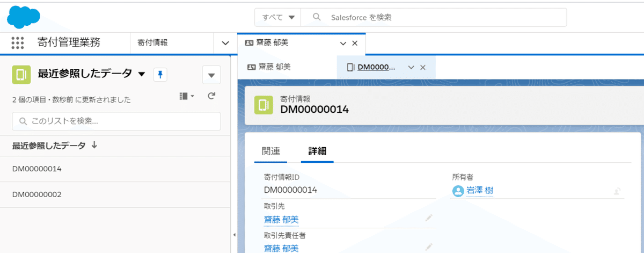Image resolution: width=644 pixels, height=253 pixels.
Task: Open DM00000014 in the recent list
Action: (x=37, y=169)
